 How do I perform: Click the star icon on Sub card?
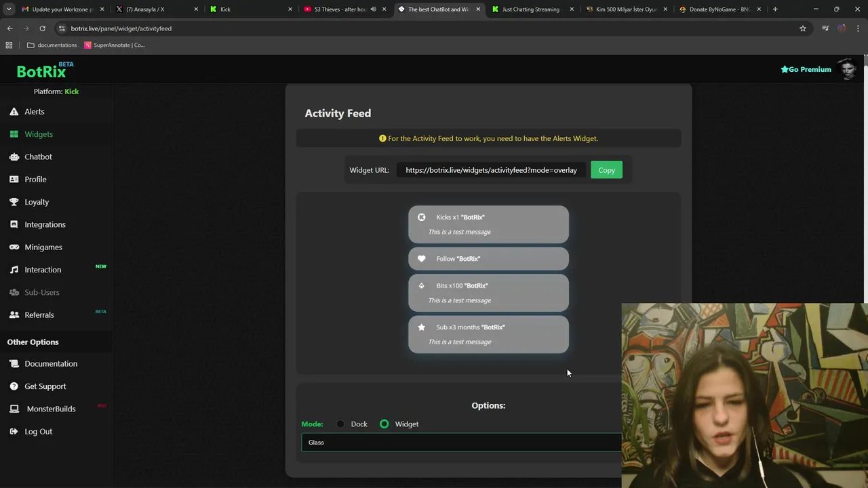point(422,327)
